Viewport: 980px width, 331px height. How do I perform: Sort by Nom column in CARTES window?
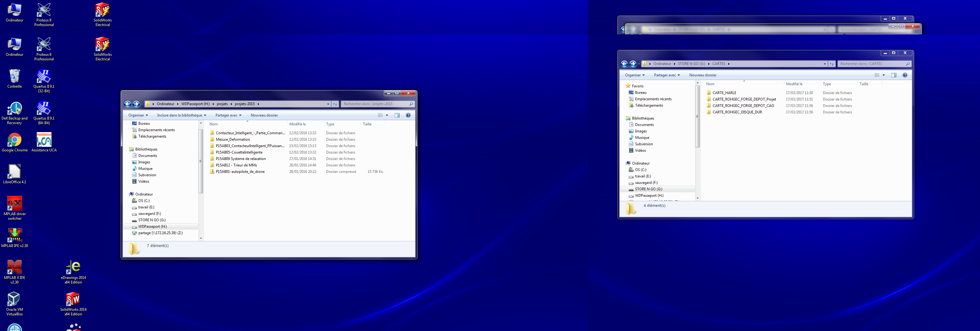pos(743,84)
